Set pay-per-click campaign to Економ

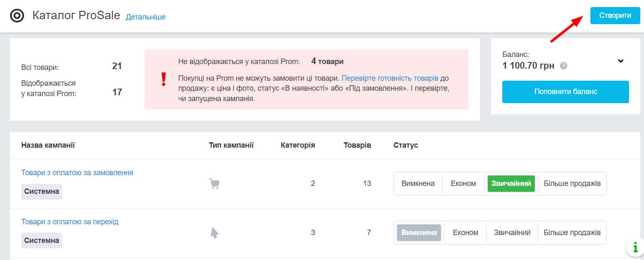click(x=465, y=233)
